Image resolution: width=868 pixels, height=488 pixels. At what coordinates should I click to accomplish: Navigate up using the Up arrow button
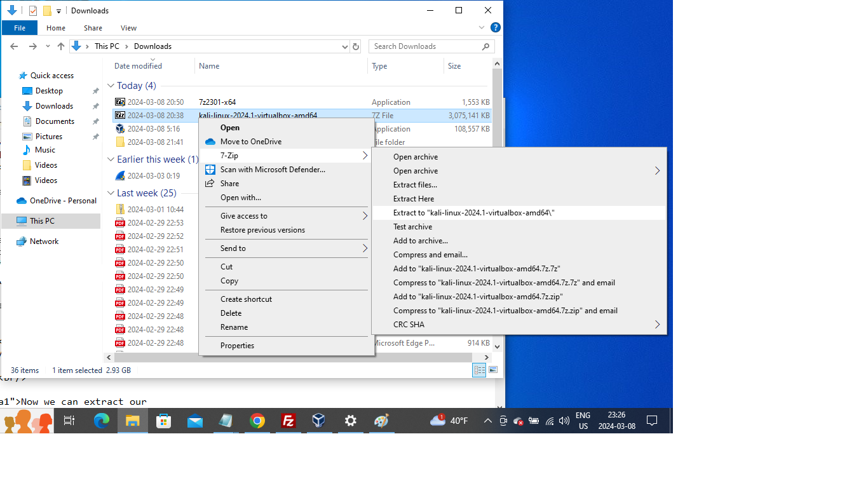60,46
